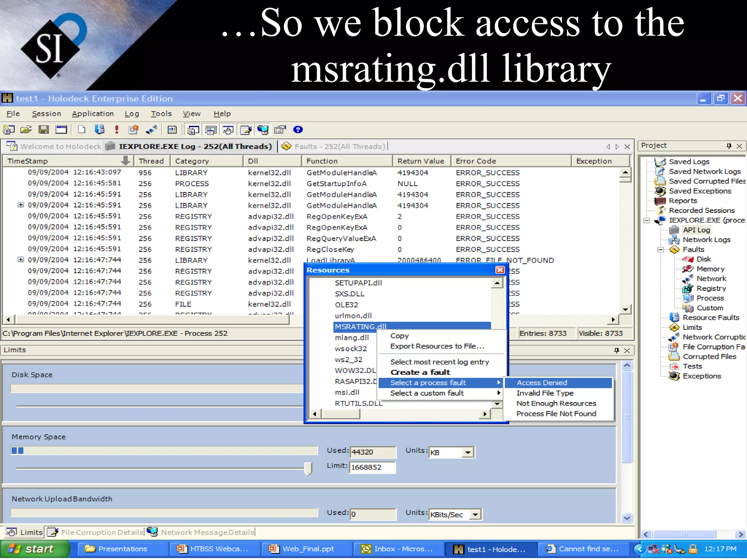Open Network Upload Units KBits/Sec dropdown
Image resolution: width=747 pixels, height=560 pixels.
475,514
